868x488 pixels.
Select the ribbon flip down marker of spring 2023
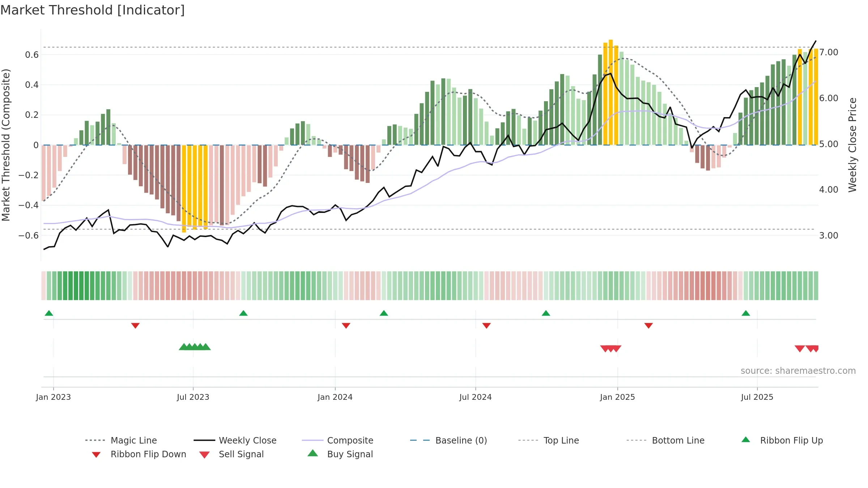(x=135, y=326)
